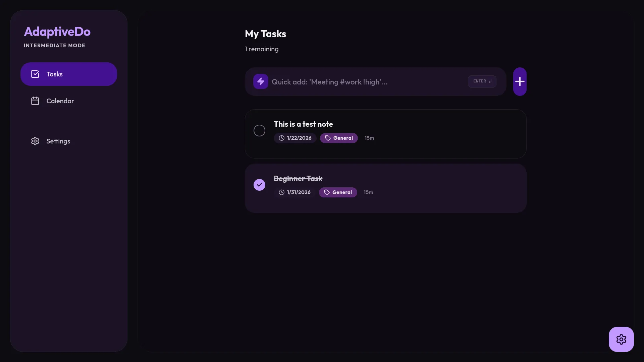This screenshot has width=644, height=362.
Task: Mark 'This is a test note' complete
Action: pyautogui.click(x=259, y=130)
